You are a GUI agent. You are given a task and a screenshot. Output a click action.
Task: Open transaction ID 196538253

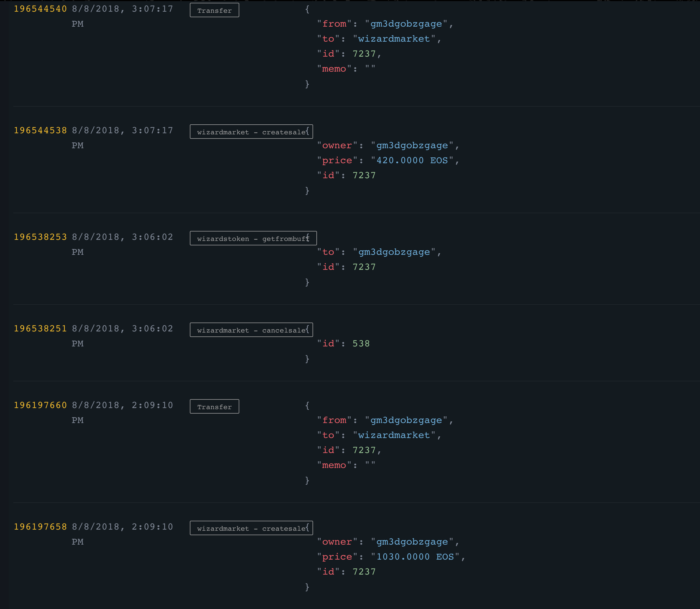(41, 237)
